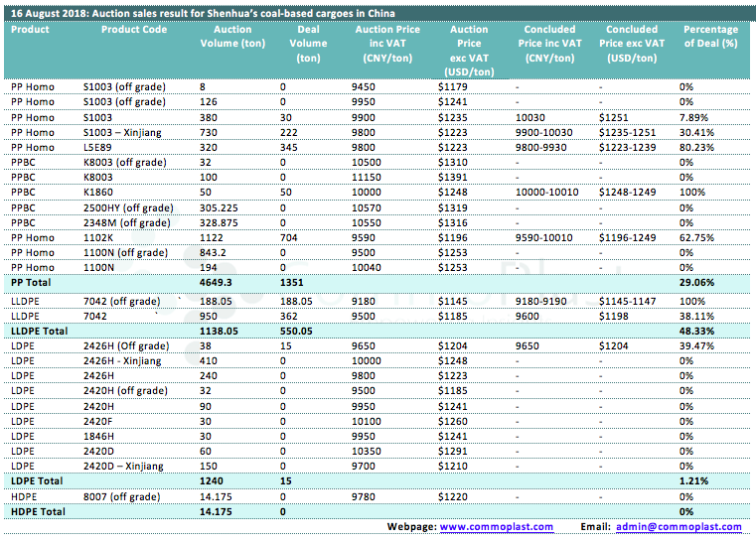Click the 1102K product code cell
The image size is (756, 543).
tap(101, 238)
